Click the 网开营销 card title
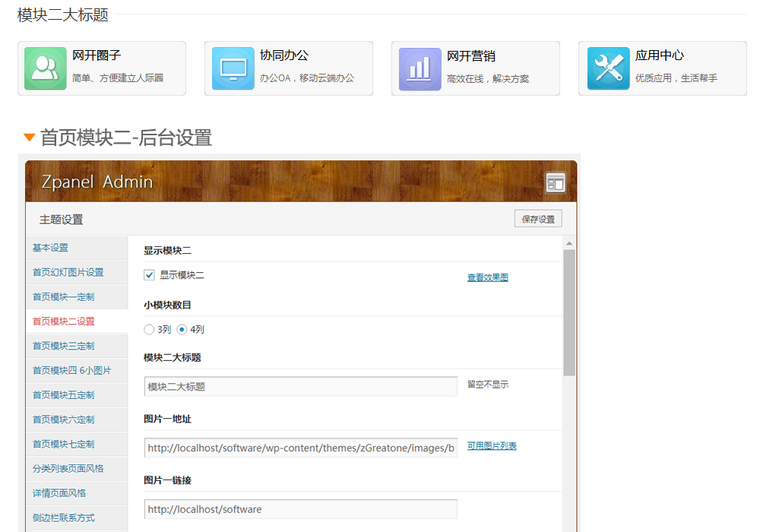This screenshot has height=532, width=760. click(471, 56)
